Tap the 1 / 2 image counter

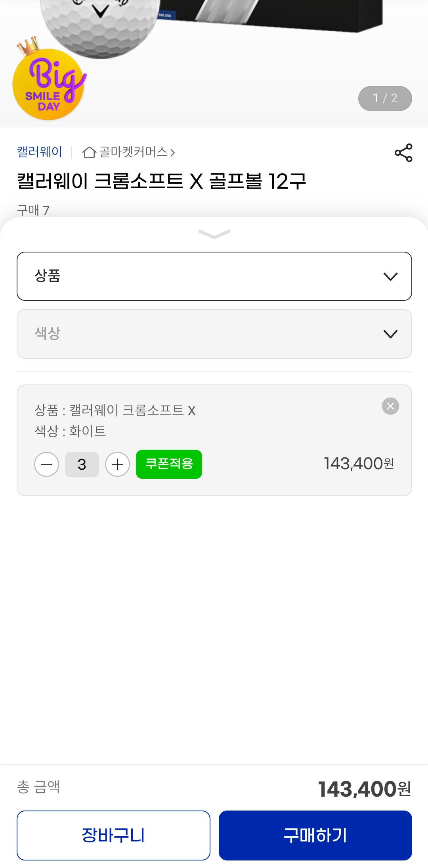385,98
